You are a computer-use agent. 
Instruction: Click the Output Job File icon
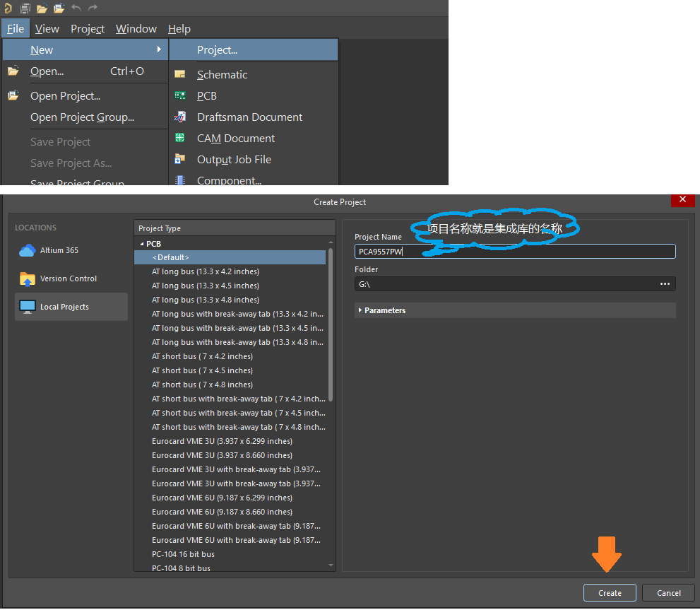pos(180,158)
